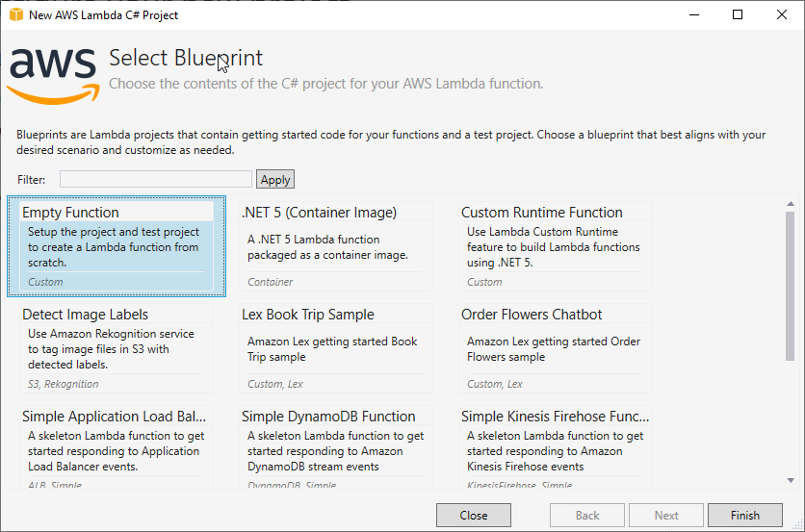Click "Choose the contents of the C# project" subtitle
The height and width of the screenshot is (532, 805).
point(326,84)
